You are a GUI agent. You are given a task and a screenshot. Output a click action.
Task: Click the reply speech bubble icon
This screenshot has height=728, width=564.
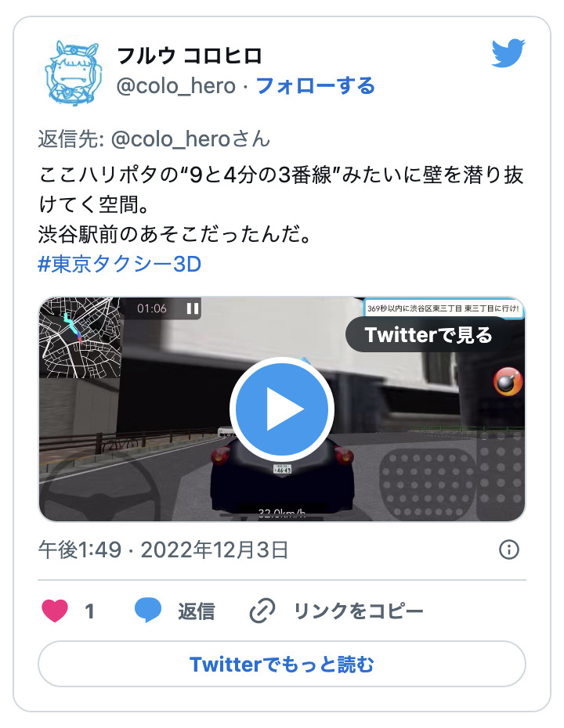click(148, 611)
